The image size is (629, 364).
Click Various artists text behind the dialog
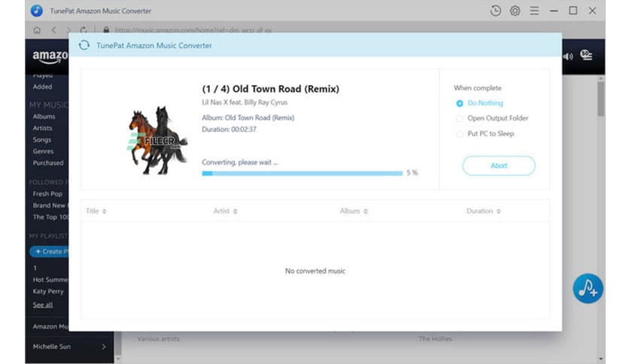(159, 339)
